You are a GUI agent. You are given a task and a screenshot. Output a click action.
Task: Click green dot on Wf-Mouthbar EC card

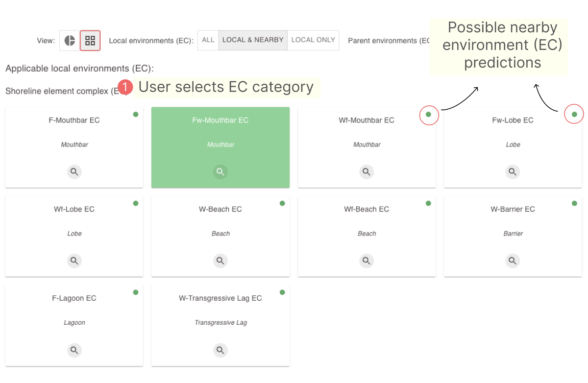tap(429, 115)
